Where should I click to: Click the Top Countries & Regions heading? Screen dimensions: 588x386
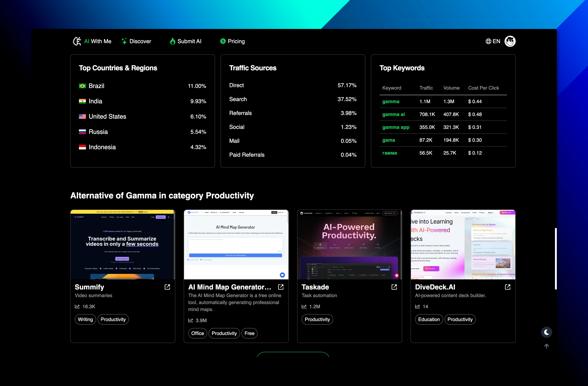118,68
